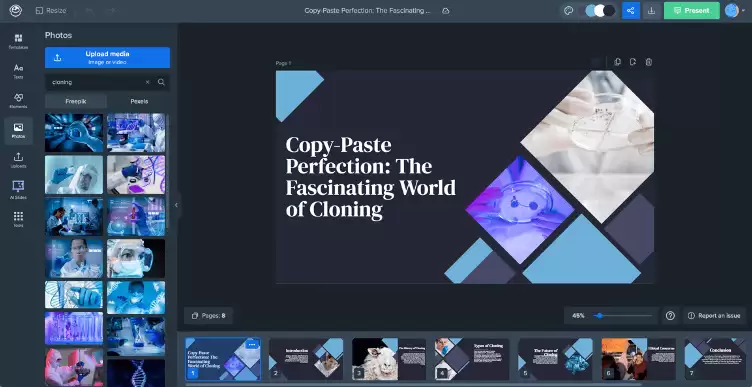
Task: Add new page using the page-plus icon
Action: 633,62
